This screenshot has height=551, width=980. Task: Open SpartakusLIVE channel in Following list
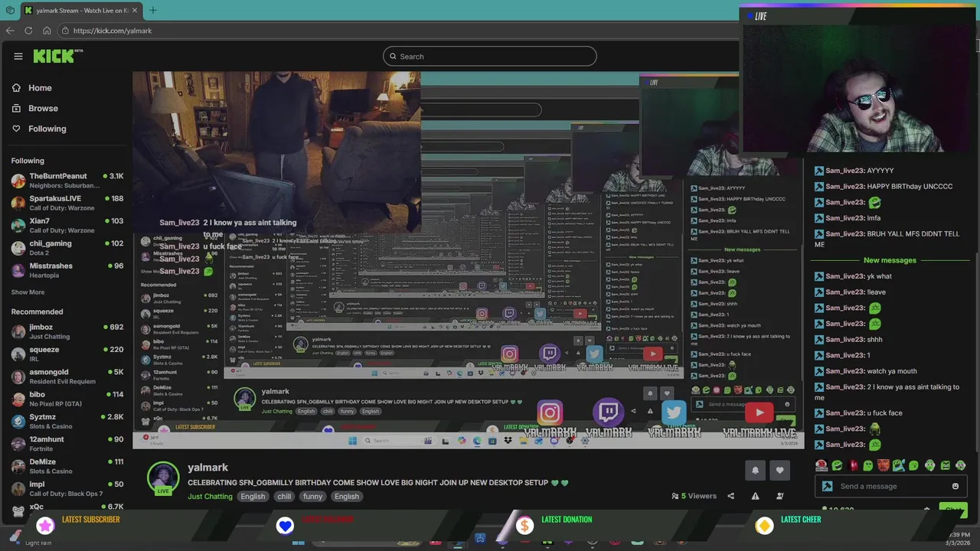click(x=67, y=203)
